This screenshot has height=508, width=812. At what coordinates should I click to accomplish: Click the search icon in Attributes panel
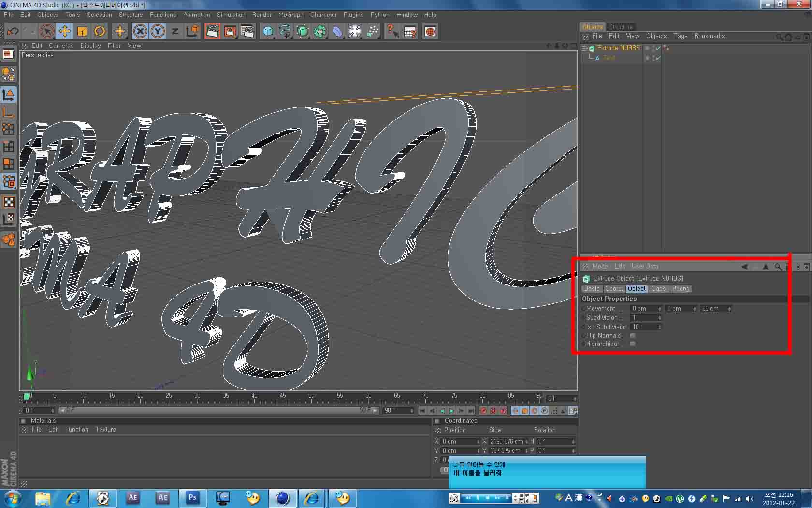[x=778, y=267]
